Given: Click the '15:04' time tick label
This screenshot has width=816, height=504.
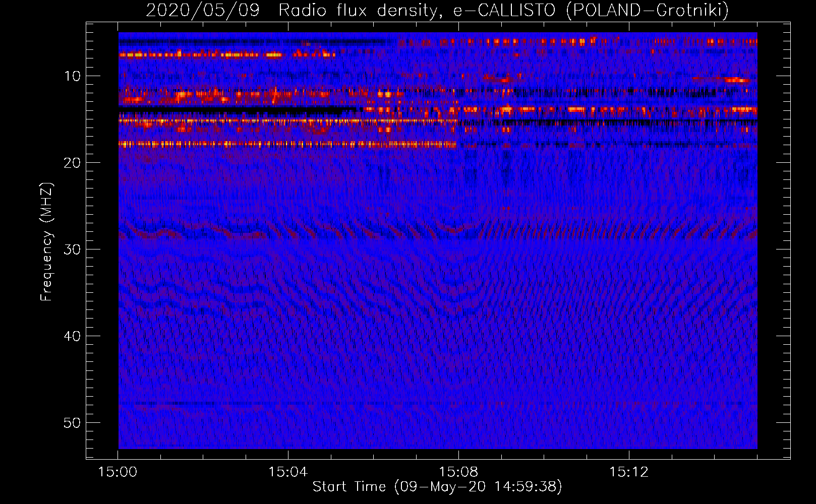Looking at the screenshot, I should [288, 472].
